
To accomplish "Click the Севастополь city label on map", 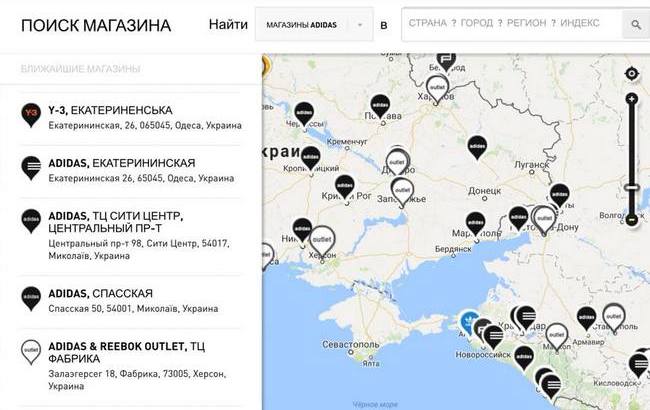I will point(351,344).
